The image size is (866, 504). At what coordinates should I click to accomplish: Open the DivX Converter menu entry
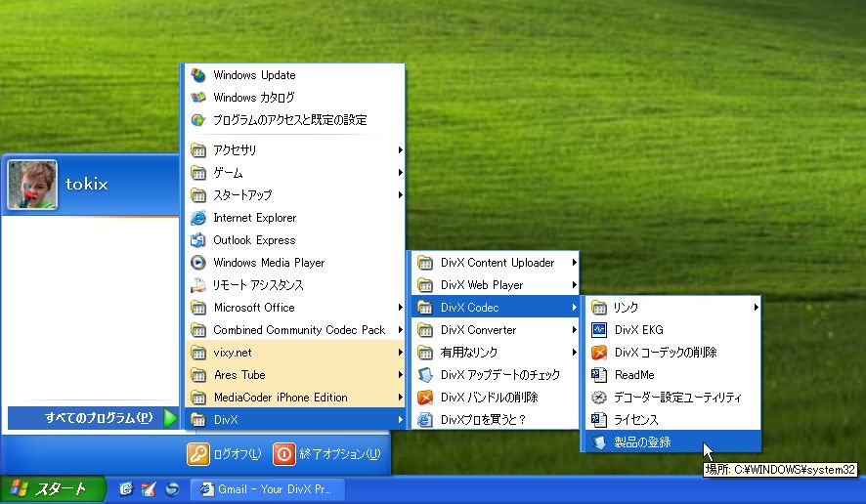[x=495, y=330]
